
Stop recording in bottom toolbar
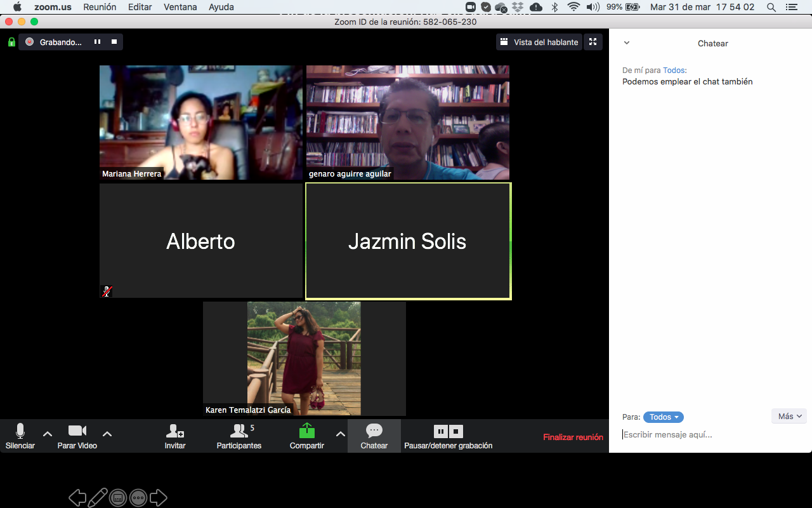coord(456,432)
